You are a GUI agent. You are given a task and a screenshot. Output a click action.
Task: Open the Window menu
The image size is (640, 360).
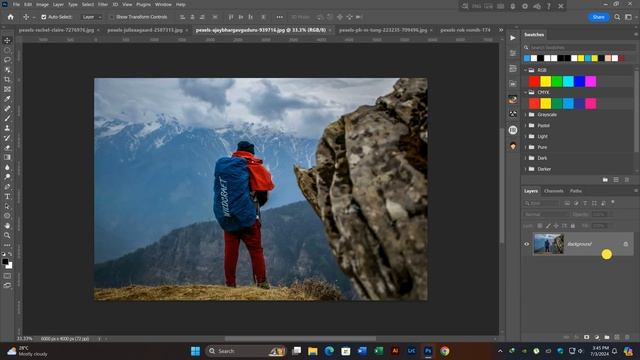tap(163, 4)
